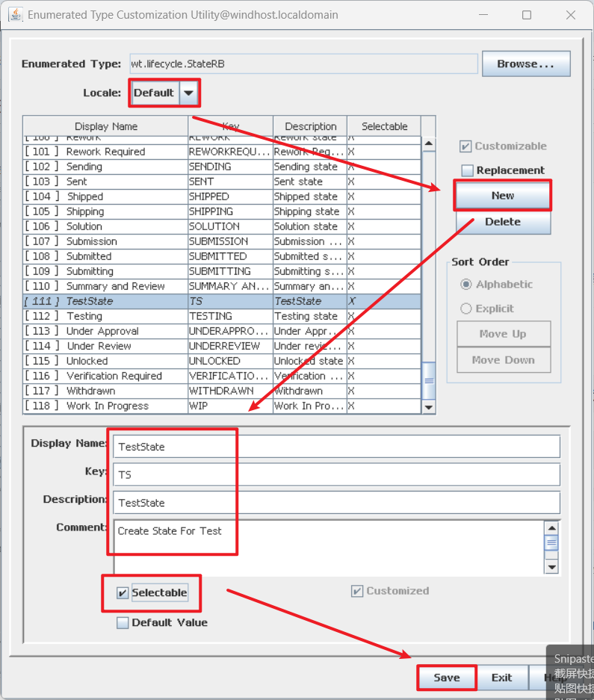Open the Locale dropdown arrow
The width and height of the screenshot is (594, 700).
188,93
